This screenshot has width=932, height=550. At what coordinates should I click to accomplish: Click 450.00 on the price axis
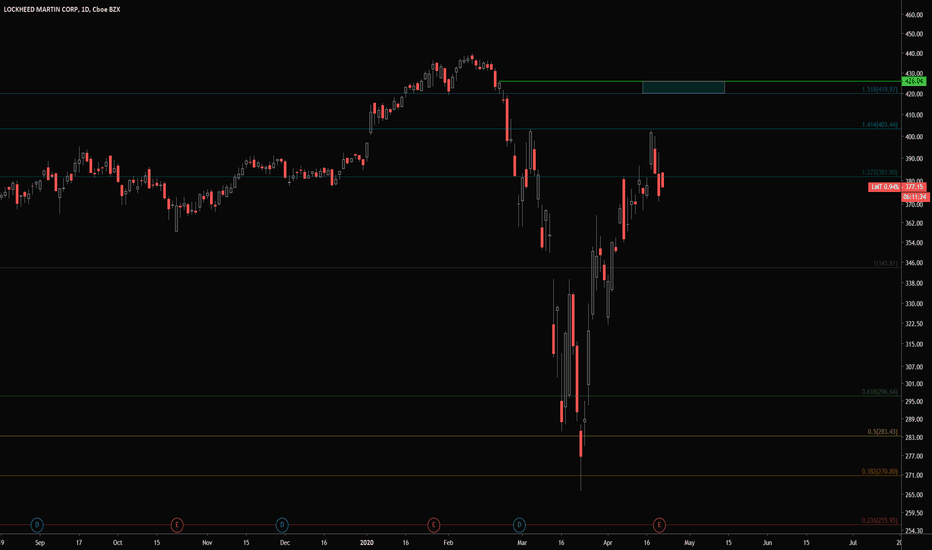click(x=914, y=34)
